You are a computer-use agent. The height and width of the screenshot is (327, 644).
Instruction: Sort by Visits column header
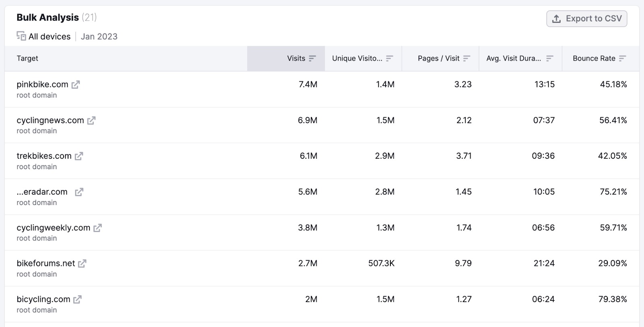(x=286, y=58)
